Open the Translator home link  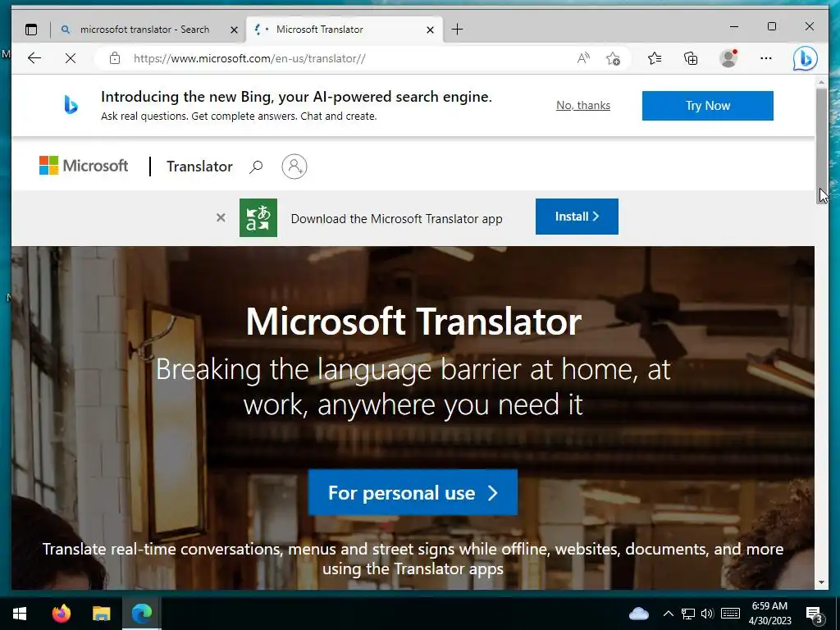[199, 166]
